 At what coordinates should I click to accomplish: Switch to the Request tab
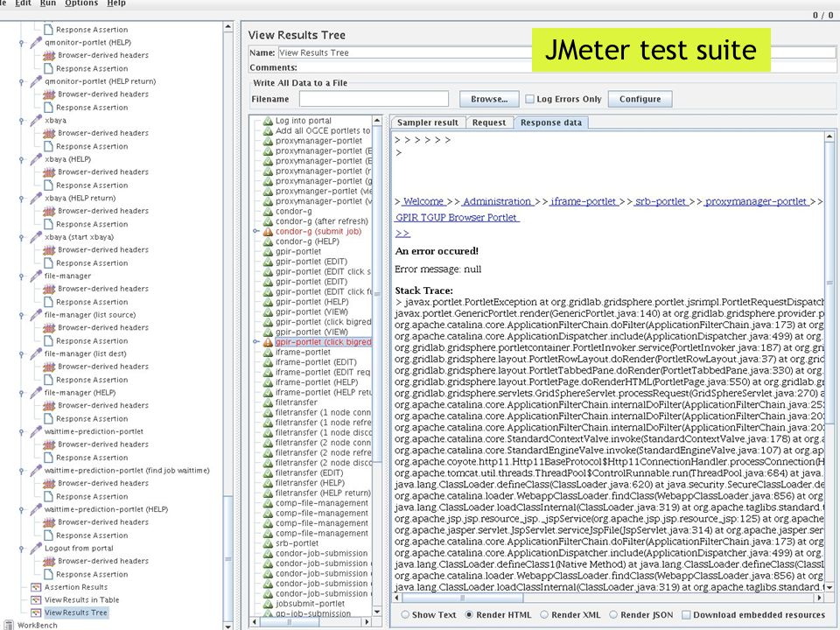488,122
